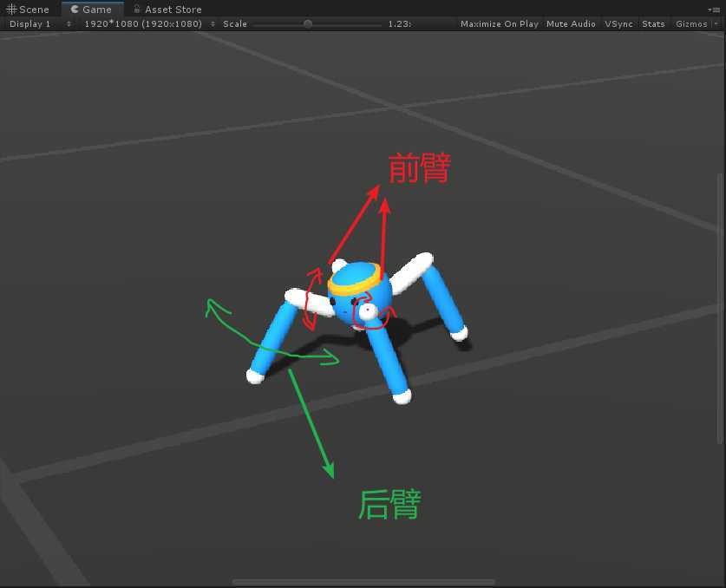Image resolution: width=726 pixels, height=588 pixels.
Task: Show the Stats overlay
Action: pos(653,24)
